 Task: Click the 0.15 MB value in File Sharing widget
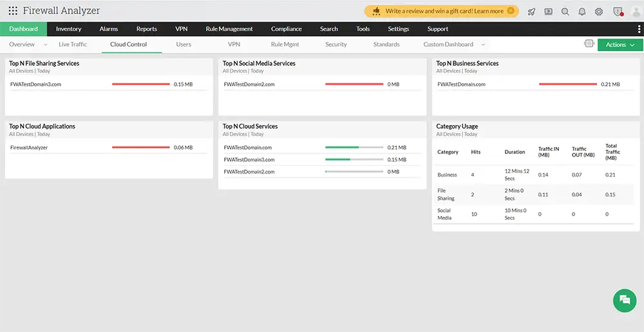183,84
